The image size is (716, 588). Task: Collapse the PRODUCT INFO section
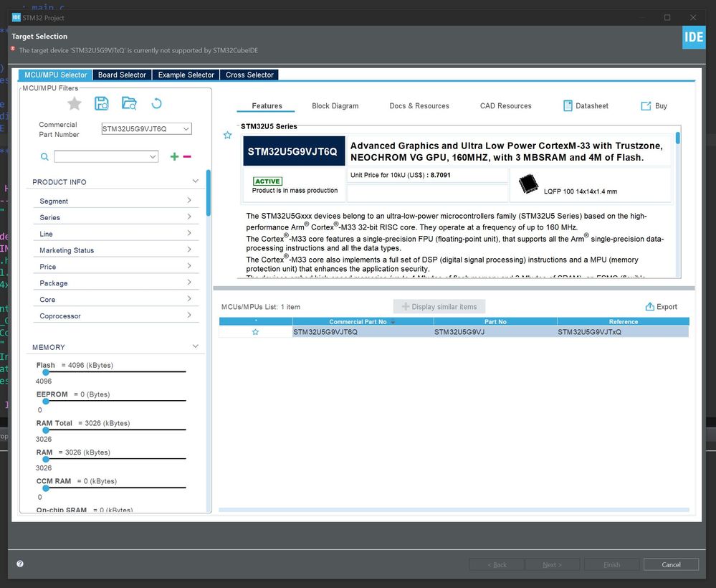[196, 181]
